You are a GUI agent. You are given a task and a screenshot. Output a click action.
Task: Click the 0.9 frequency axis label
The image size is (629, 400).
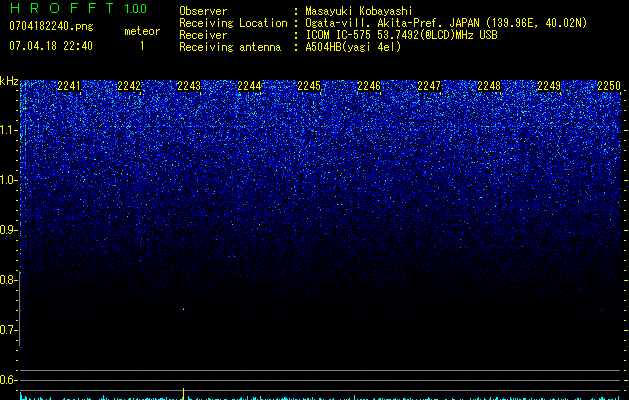(x=8, y=230)
